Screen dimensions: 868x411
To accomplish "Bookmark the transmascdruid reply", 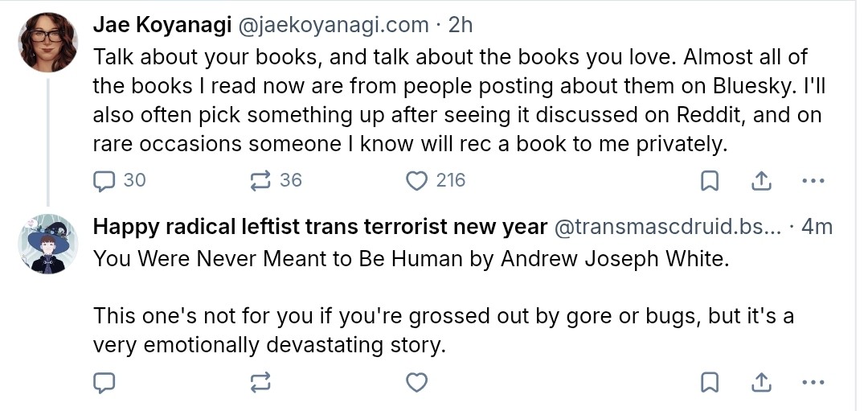I will pos(710,382).
